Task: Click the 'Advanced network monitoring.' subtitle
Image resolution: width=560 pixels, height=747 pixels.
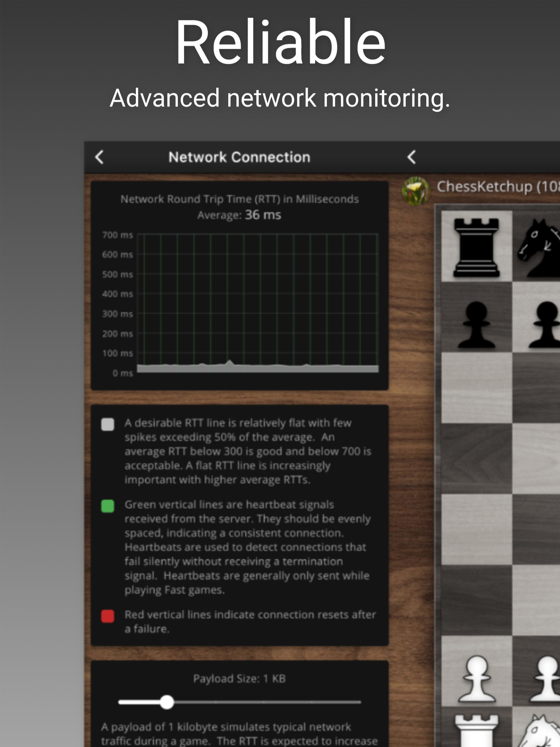Action: point(280,98)
